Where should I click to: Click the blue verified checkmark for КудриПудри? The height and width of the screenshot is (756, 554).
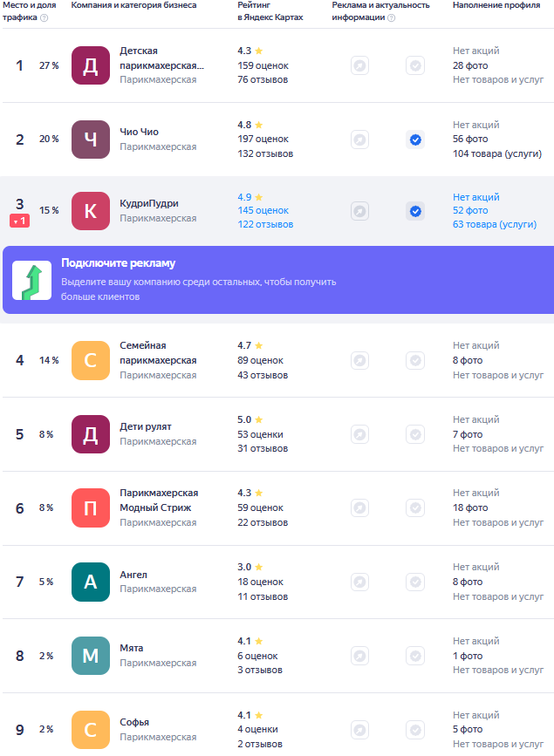click(415, 211)
